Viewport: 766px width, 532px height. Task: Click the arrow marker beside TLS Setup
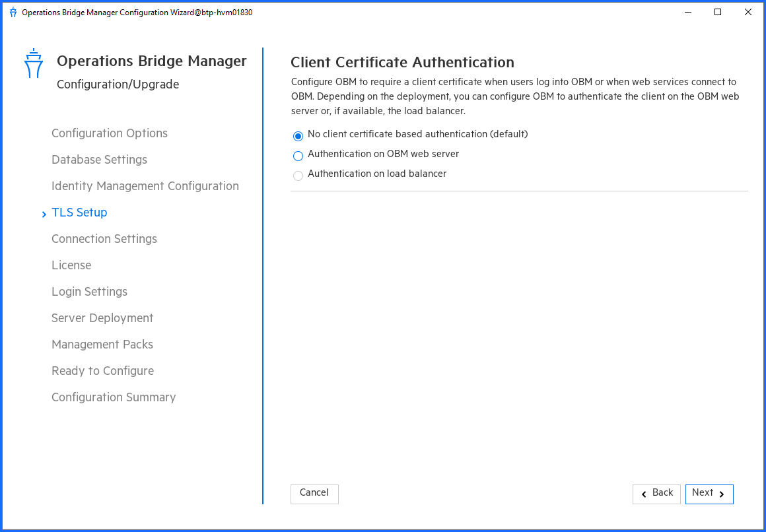click(x=44, y=214)
